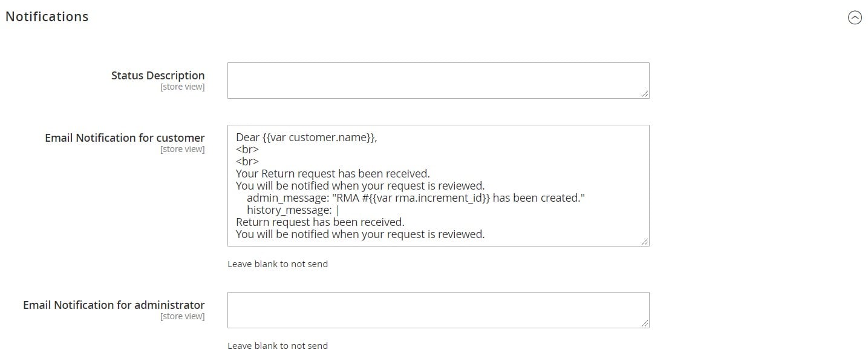The image size is (868, 361).
Task: Place cursor on the history_message line
Action: tap(293, 210)
